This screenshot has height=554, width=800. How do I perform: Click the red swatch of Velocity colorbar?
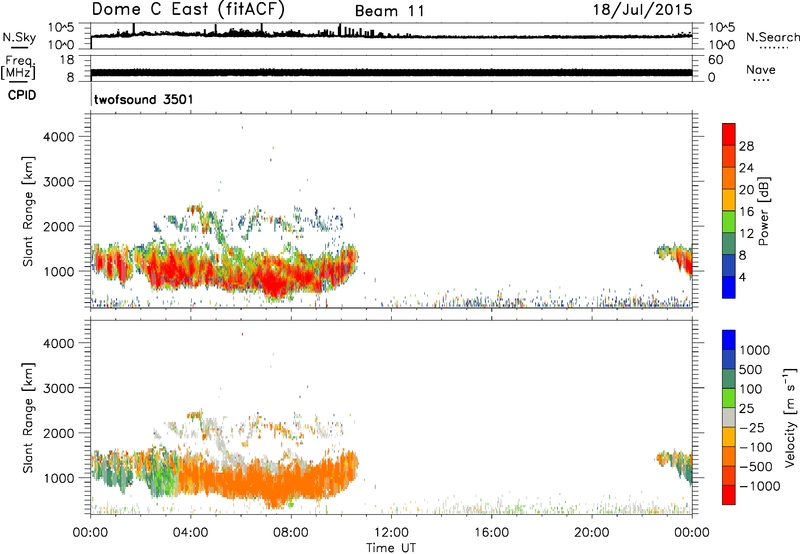click(x=729, y=495)
